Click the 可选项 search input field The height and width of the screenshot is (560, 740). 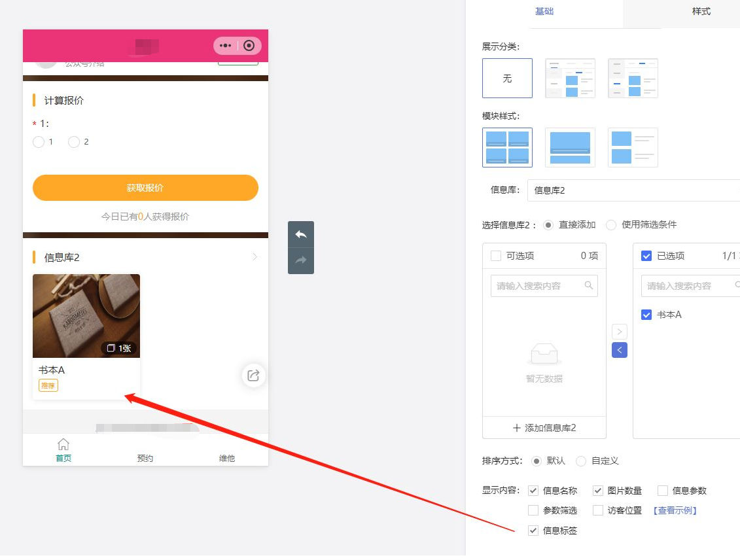pyautogui.click(x=544, y=286)
